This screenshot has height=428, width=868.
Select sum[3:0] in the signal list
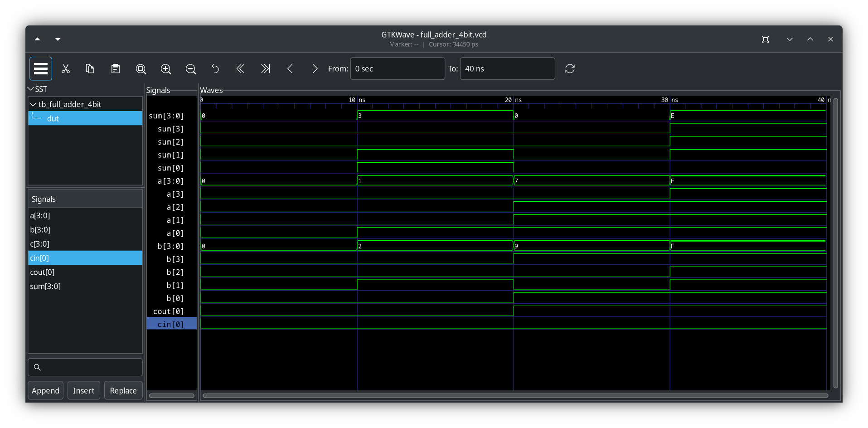point(85,286)
